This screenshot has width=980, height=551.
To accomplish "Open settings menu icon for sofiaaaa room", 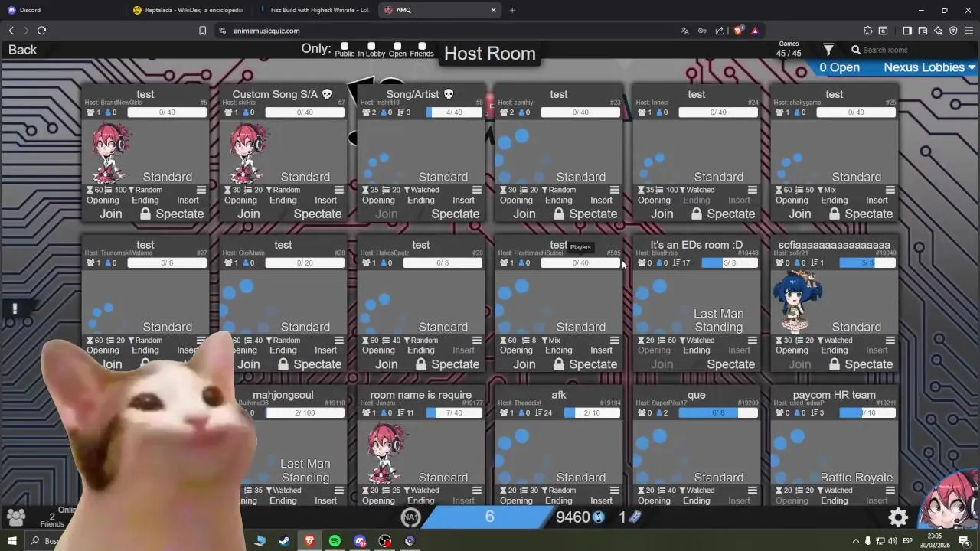I will [x=890, y=341].
